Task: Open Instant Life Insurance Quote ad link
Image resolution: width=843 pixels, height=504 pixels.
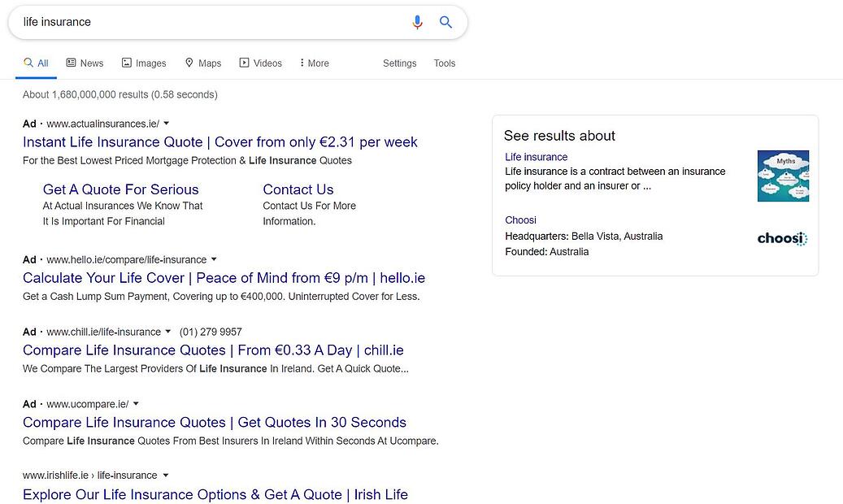Action: point(219,142)
